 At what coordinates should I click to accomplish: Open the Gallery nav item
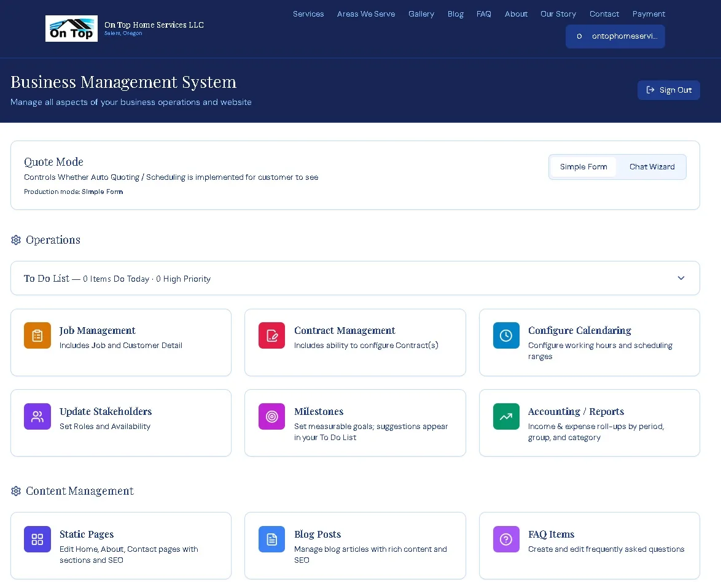(x=421, y=14)
